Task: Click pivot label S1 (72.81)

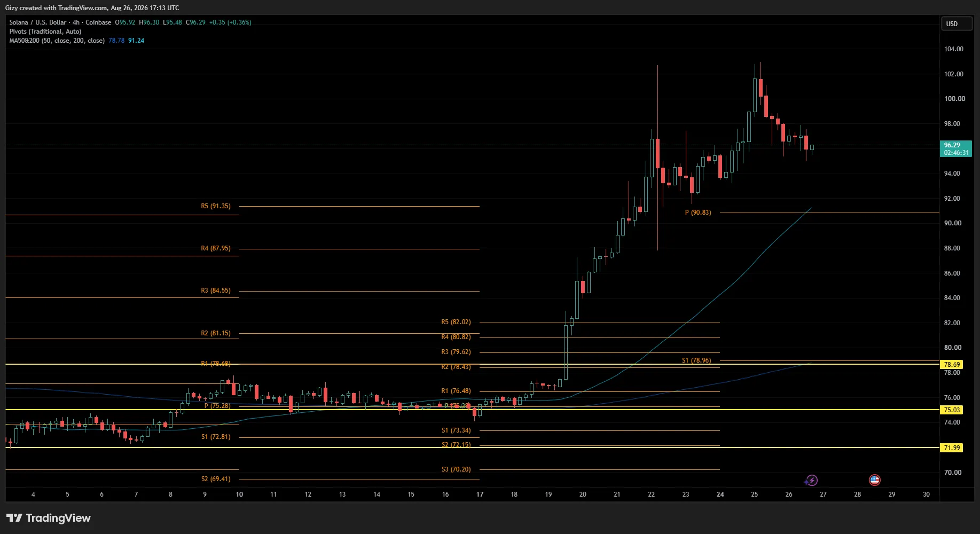Action: coord(216,437)
